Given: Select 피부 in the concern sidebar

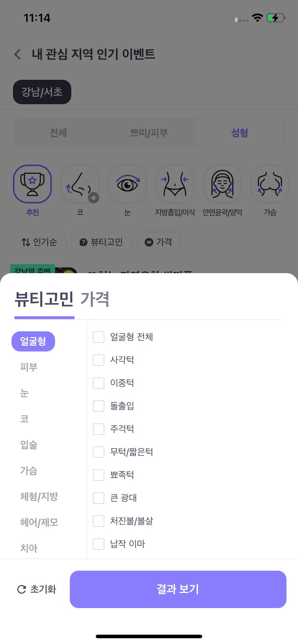Looking at the screenshot, I should click(x=29, y=367).
